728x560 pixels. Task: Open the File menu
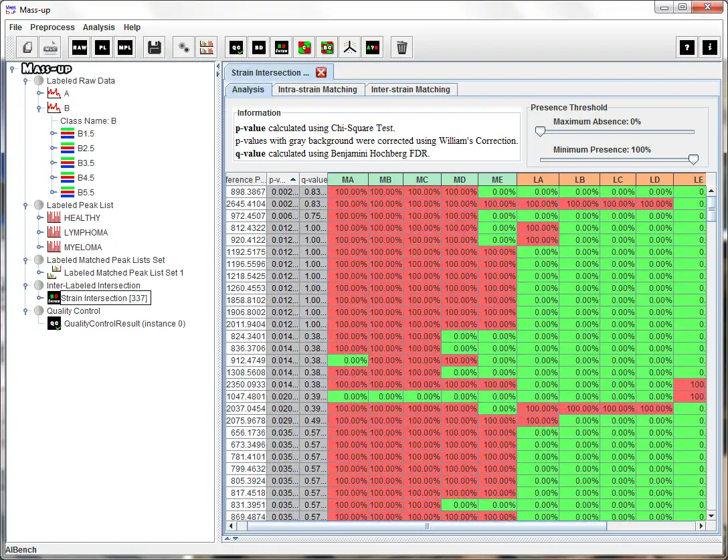pyautogui.click(x=15, y=27)
